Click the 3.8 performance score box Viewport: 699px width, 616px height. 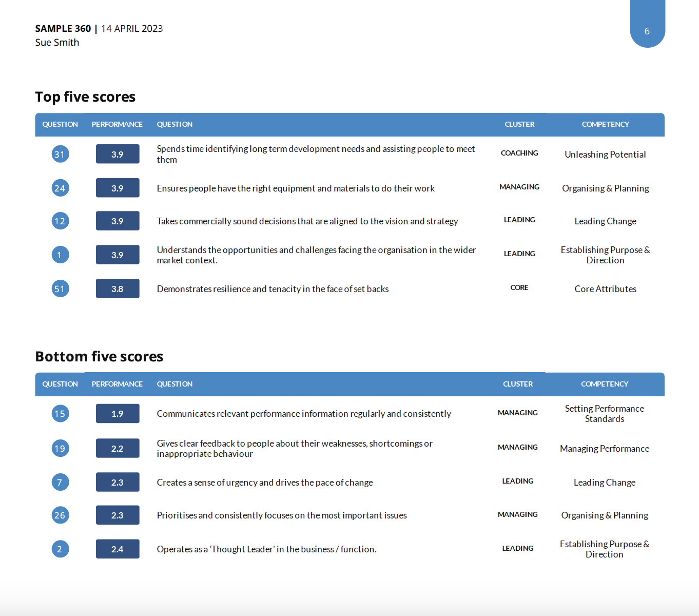[x=118, y=288]
